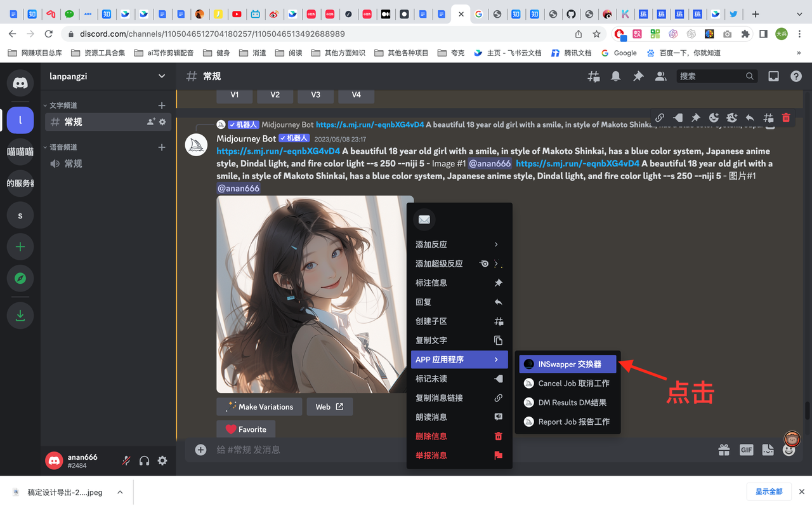Open Discord home direct messages
This screenshot has width=812, height=508.
pos(20,83)
